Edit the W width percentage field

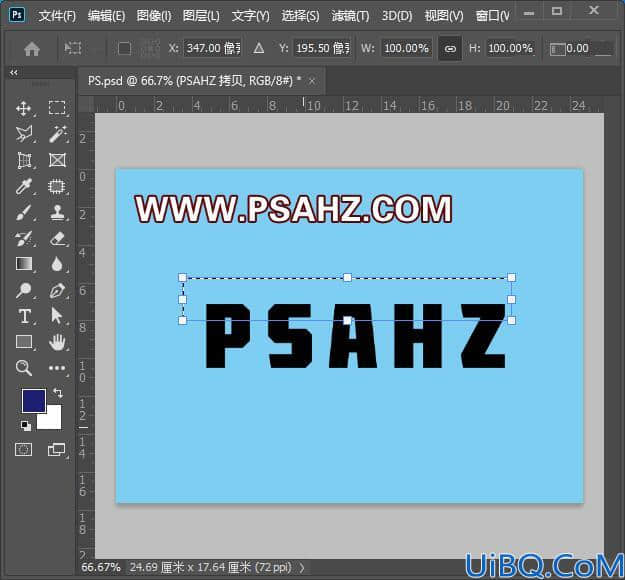[x=407, y=49]
